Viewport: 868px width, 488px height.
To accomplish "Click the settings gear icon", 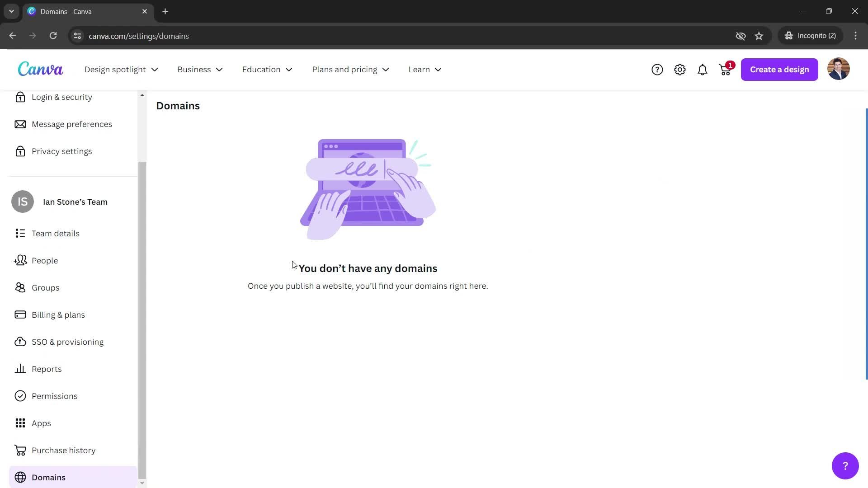I will click(679, 69).
